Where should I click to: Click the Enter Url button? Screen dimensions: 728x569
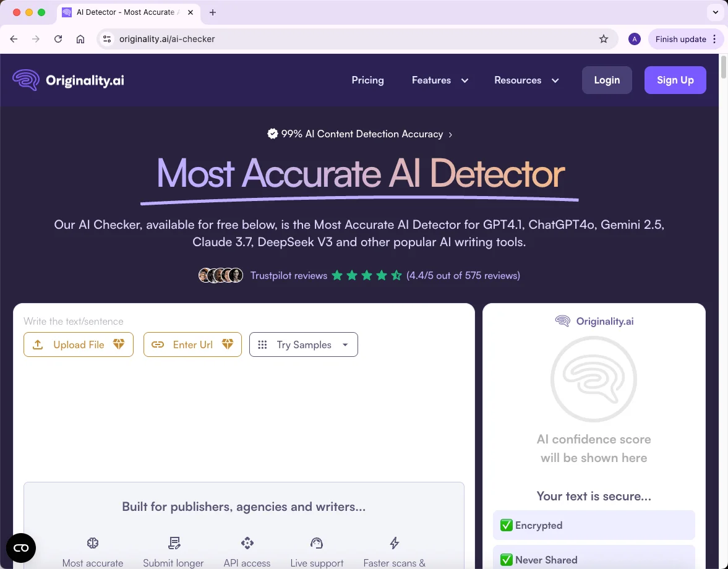[193, 344]
